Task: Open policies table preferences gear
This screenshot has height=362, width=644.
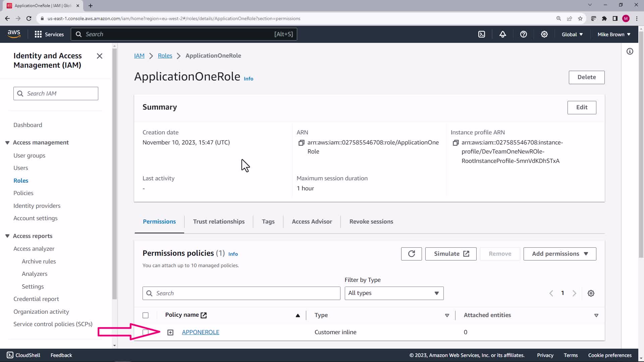Action: coord(591,293)
